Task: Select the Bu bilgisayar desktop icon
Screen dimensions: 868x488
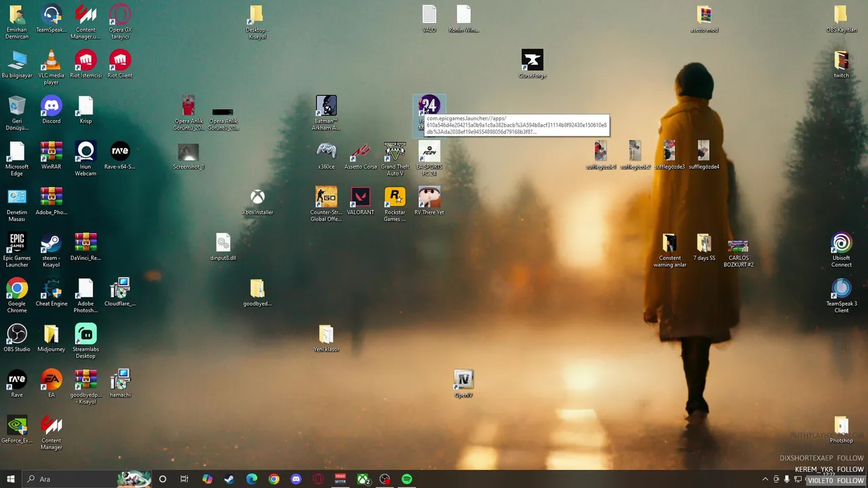Action: (17, 64)
